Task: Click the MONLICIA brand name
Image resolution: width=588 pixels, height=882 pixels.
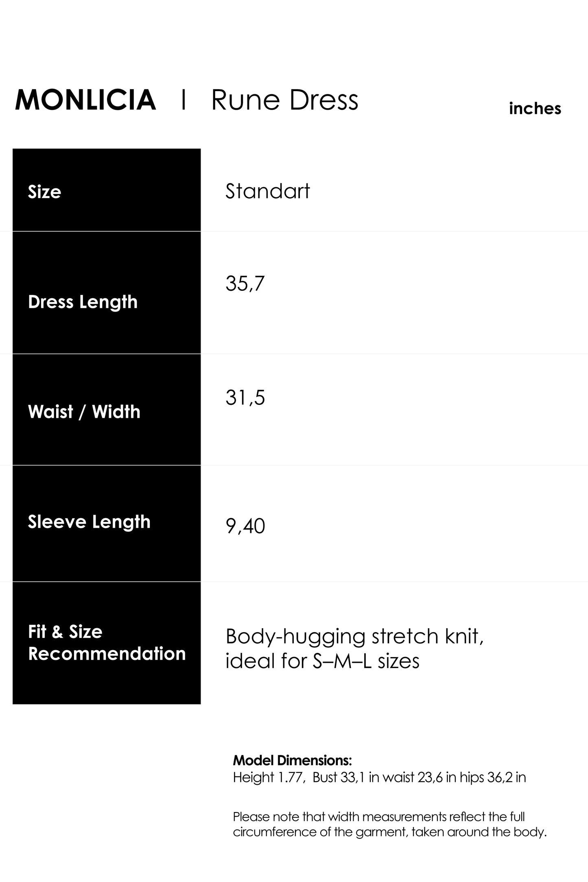Action: [x=85, y=100]
